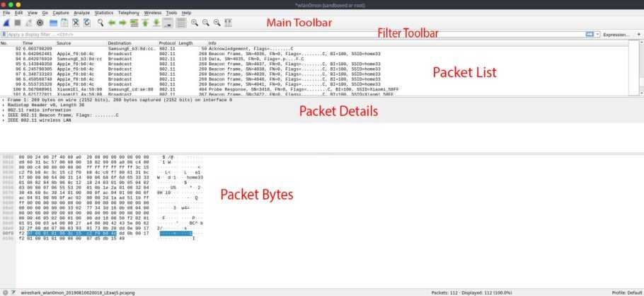Click the Zoom out icon in toolbar

tap(205, 23)
